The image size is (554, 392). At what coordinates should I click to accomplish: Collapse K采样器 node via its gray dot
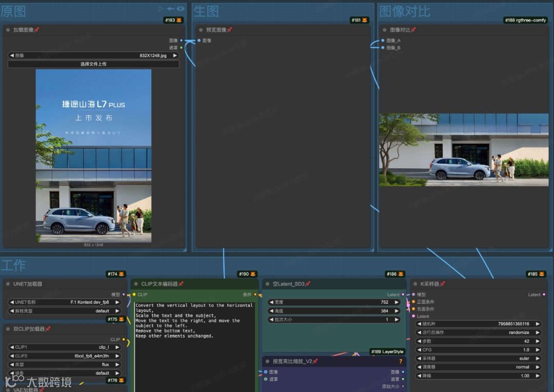(x=415, y=284)
